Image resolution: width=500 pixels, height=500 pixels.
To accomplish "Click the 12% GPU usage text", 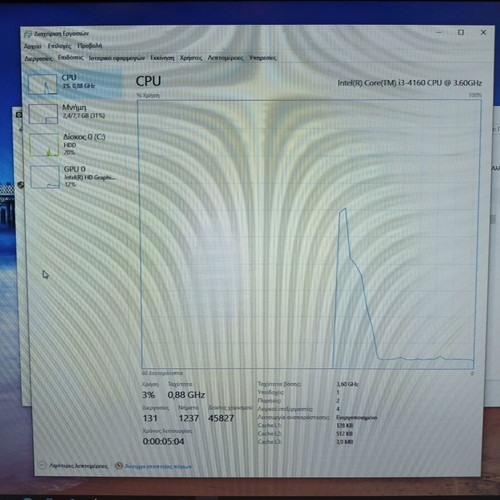I will click(70, 184).
